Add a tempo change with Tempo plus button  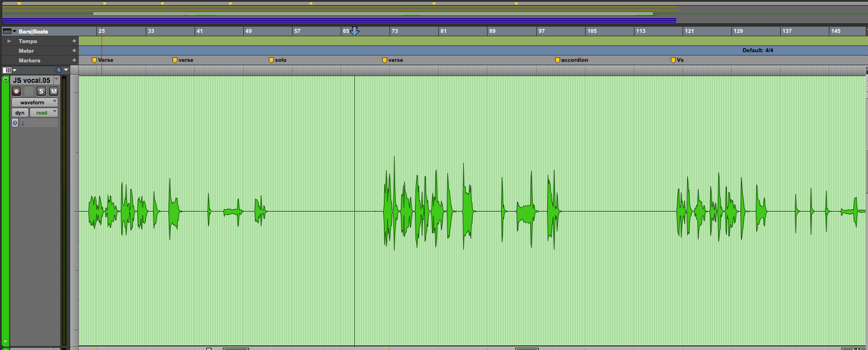coord(74,41)
